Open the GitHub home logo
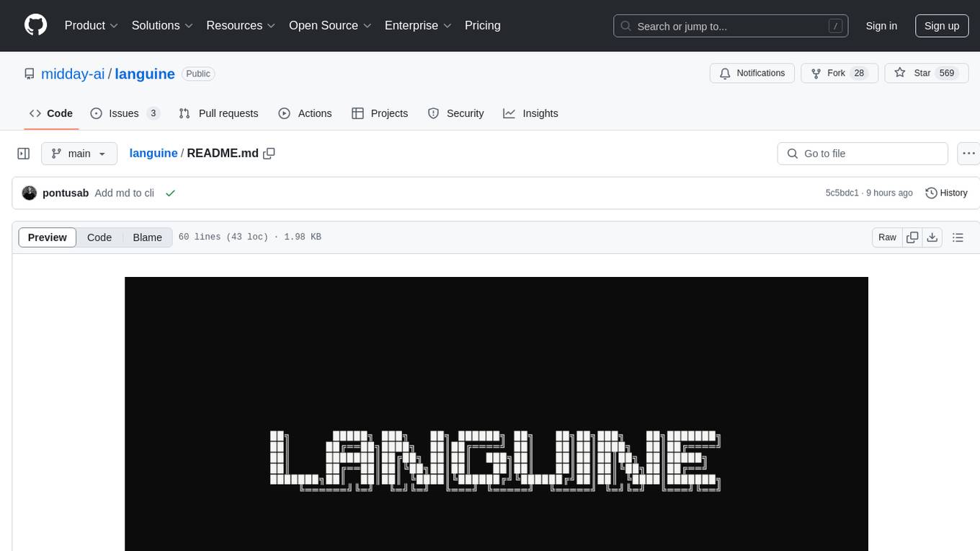 [x=35, y=25]
